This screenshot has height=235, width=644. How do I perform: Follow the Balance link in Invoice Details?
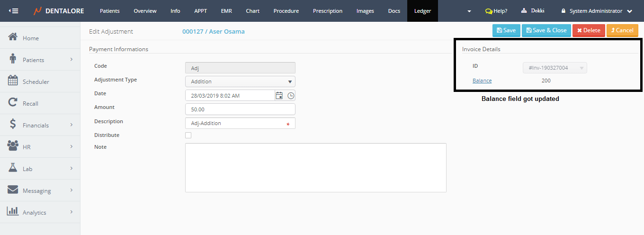click(482, 81)
